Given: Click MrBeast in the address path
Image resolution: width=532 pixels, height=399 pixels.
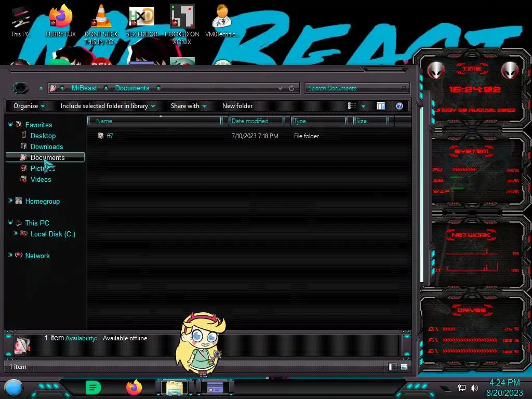Looking at the screenshot, I should point(84,88).
